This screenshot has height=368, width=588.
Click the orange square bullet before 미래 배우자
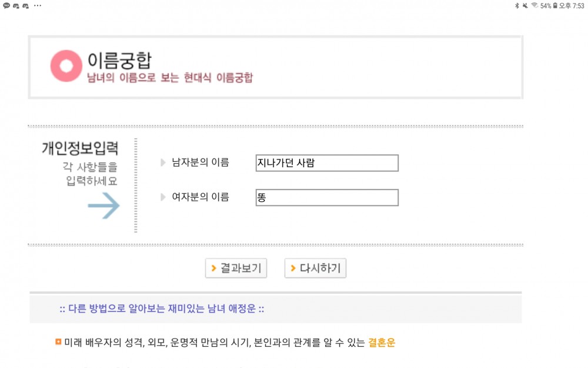tap(58, 342)
